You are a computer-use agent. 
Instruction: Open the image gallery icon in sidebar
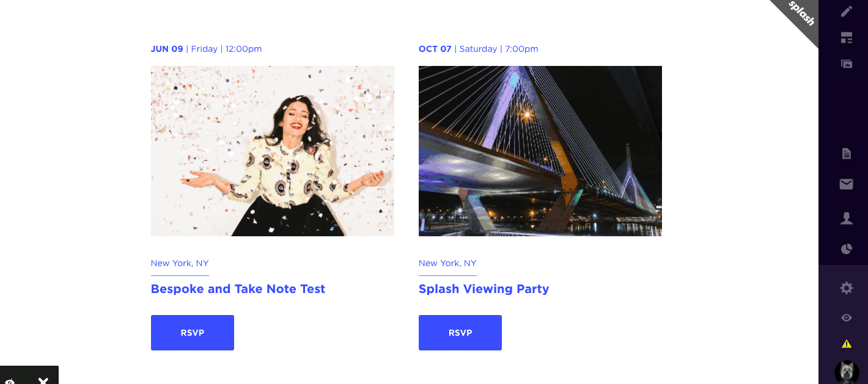click(846, 63)
